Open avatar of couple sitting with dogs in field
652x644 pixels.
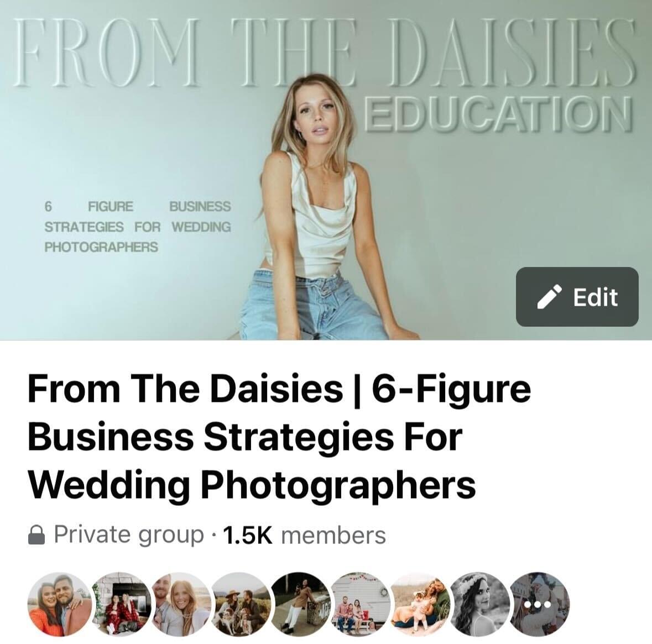(x=241, y=604)
